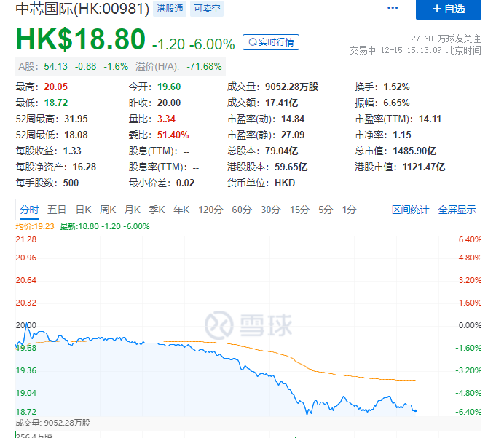Click the A股 price 54.13

55,66
